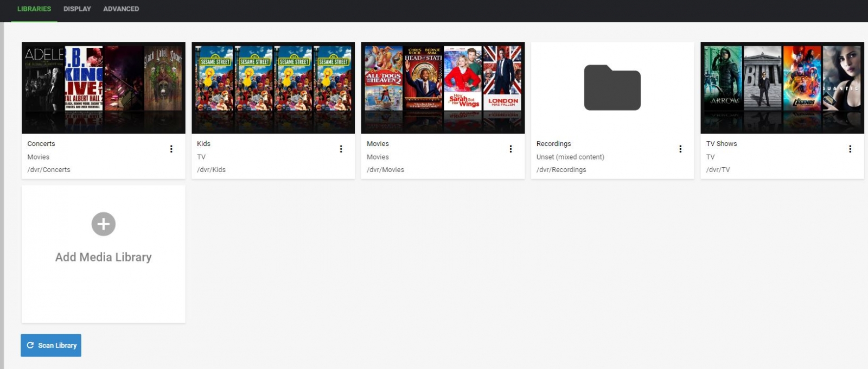Click the Legends of Tomorrow poster

pos(802,79)
